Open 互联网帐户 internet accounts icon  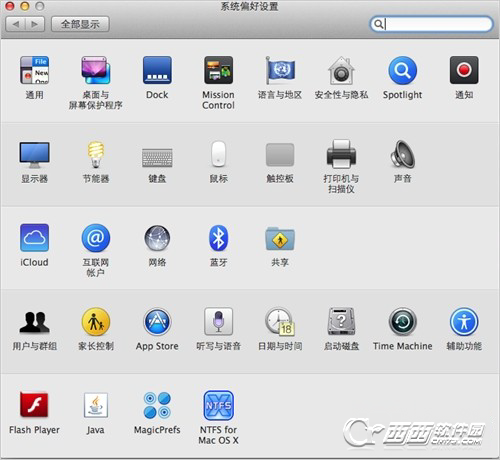[96, 238]
